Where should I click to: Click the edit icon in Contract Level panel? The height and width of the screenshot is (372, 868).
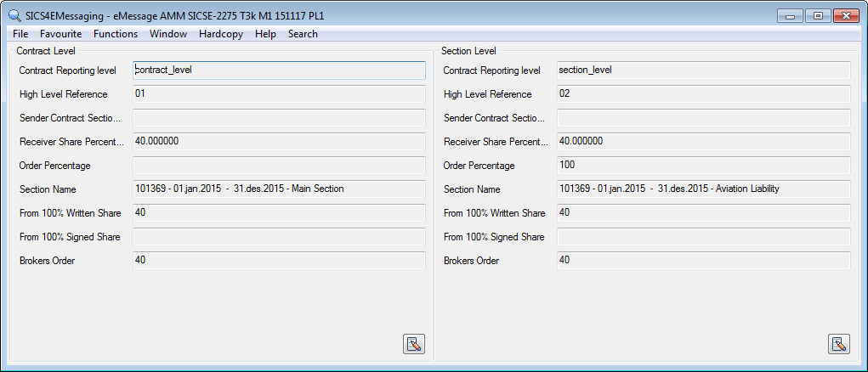click(x=413, y=344)
